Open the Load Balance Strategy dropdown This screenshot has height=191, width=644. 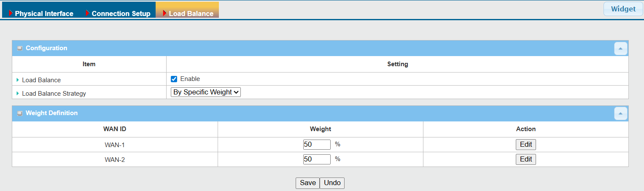(x=205, y=92)
